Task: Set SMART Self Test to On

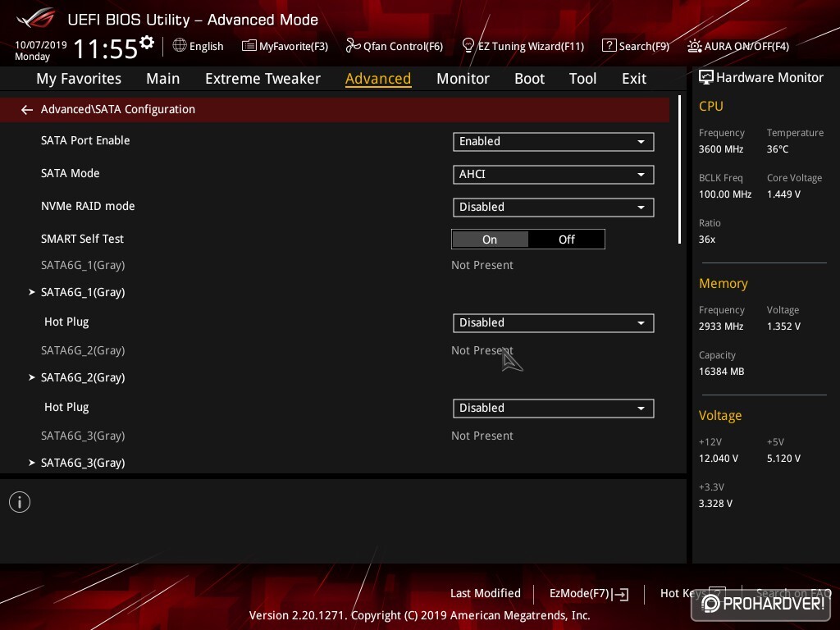Action: point(490,240)
